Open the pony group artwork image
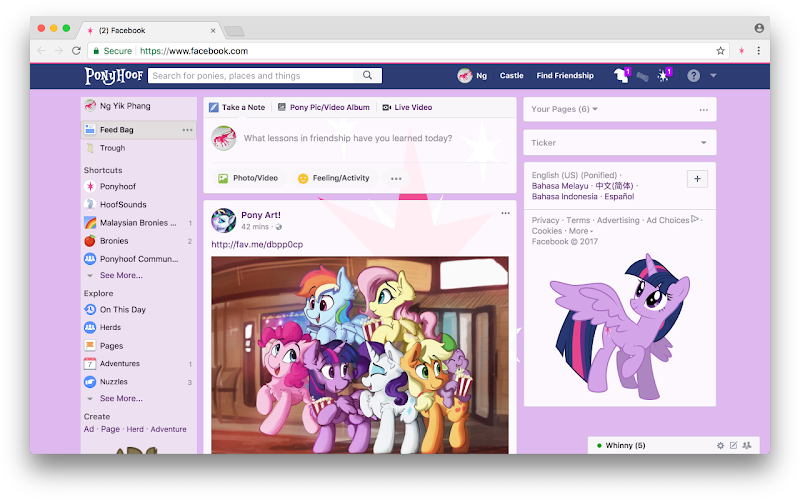This screenshot has height=500, width=800. click(360, 355)
